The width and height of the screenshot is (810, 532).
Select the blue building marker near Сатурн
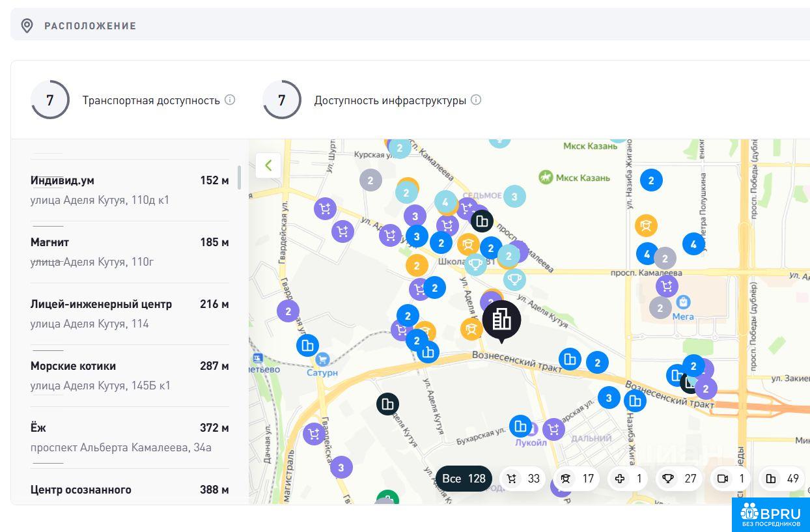307,345
